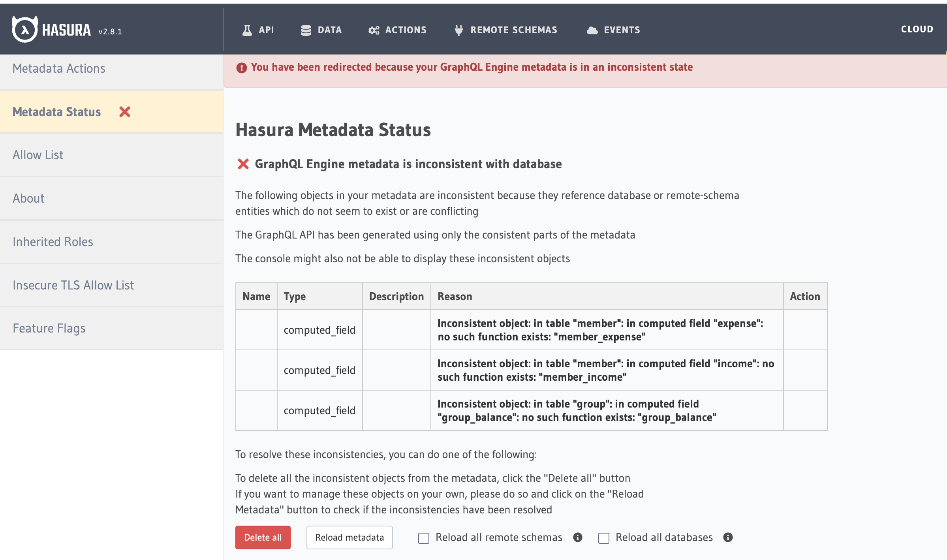Click the Data database icon

306,30
